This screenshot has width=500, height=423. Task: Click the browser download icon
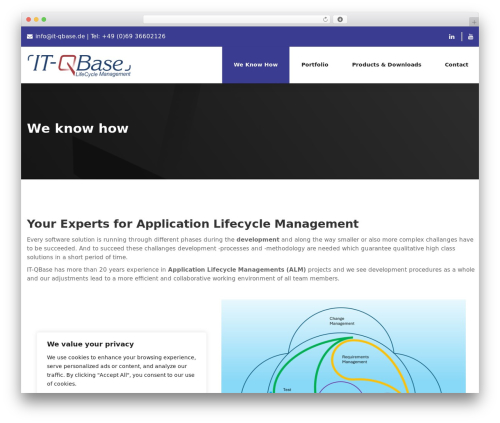(x=340, y=20)
